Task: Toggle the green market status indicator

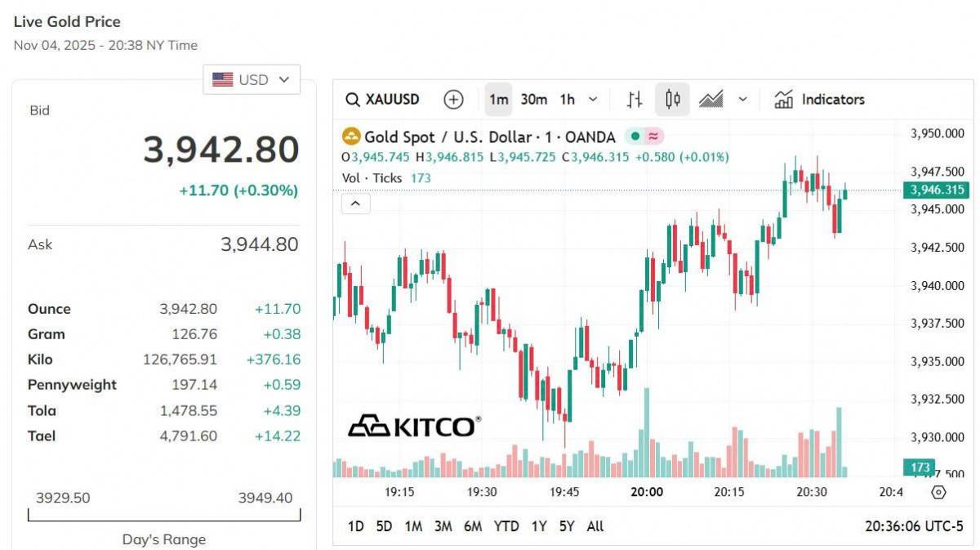Action: [x=635, y=136]
